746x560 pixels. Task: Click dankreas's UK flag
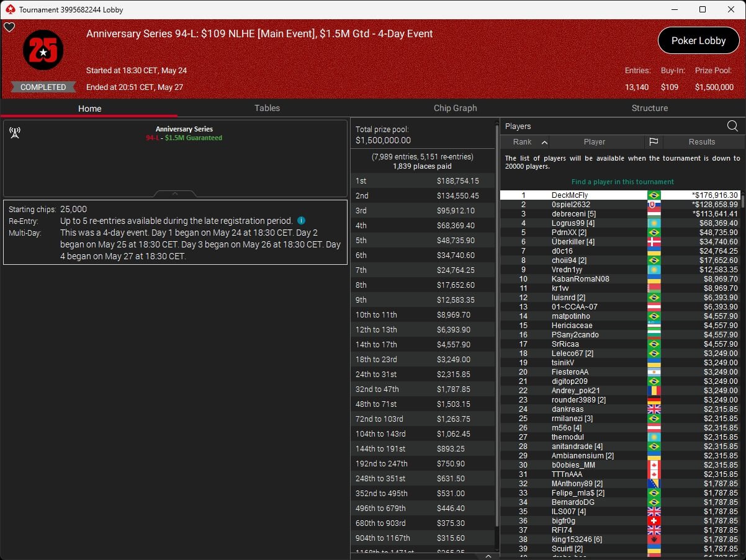(x=654, y=409)
